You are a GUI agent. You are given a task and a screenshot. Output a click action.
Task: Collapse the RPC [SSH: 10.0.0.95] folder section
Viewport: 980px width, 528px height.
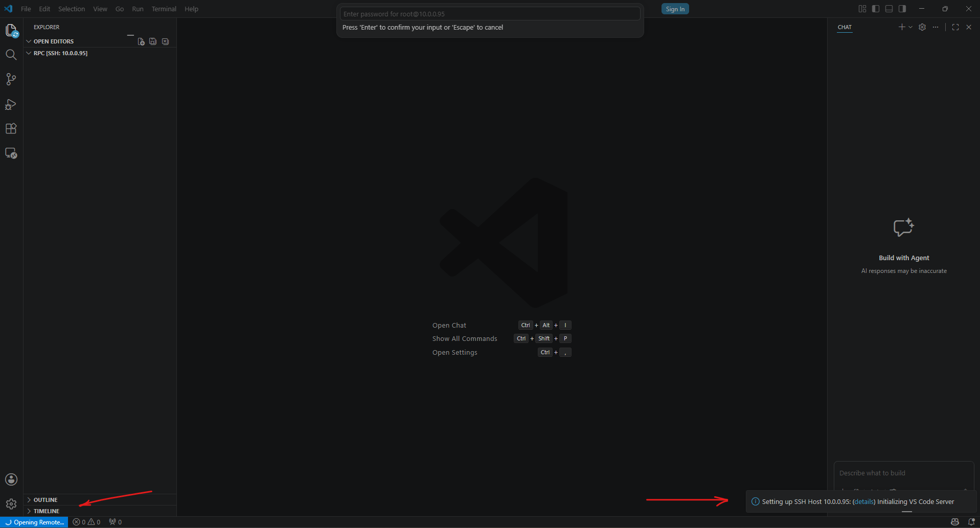(29, 53)
